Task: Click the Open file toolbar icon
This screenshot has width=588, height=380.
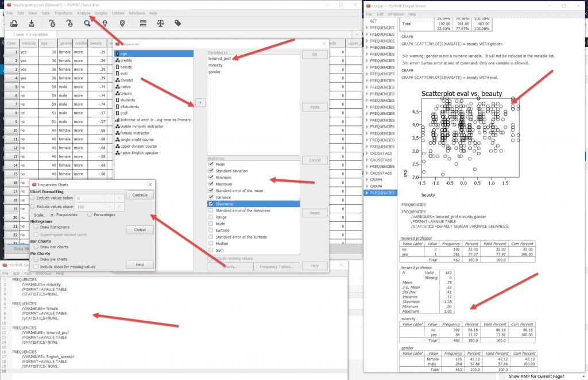Action: coord(14,24)
